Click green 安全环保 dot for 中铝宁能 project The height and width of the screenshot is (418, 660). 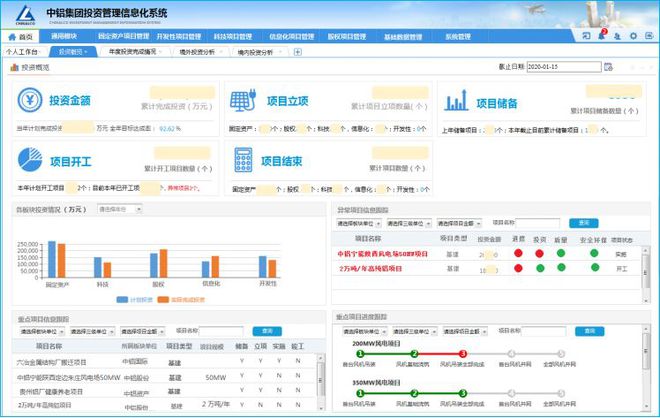pos(594,253)
